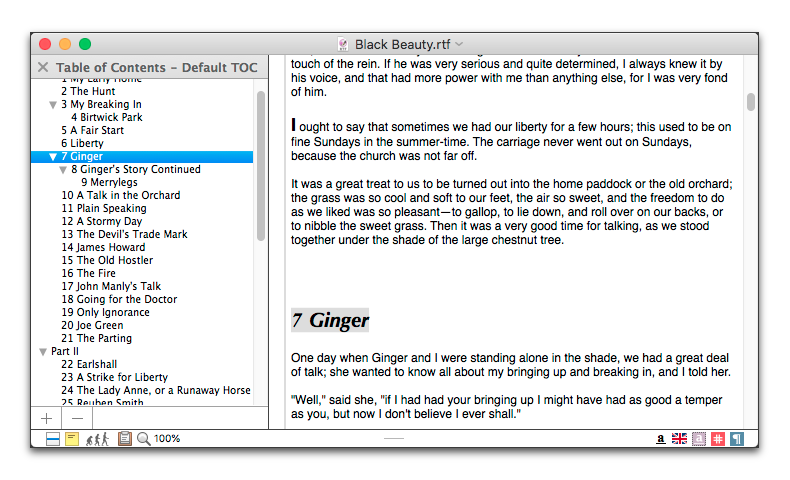Jump to 20 Joe Green
The width and height of the screenshot is (790, 480).
92,326
